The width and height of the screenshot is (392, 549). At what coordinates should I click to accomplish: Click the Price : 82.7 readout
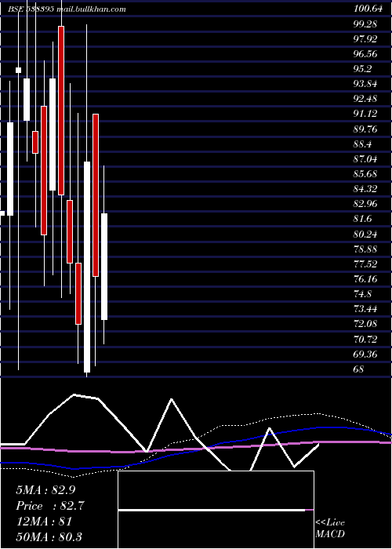pos(50,506)
